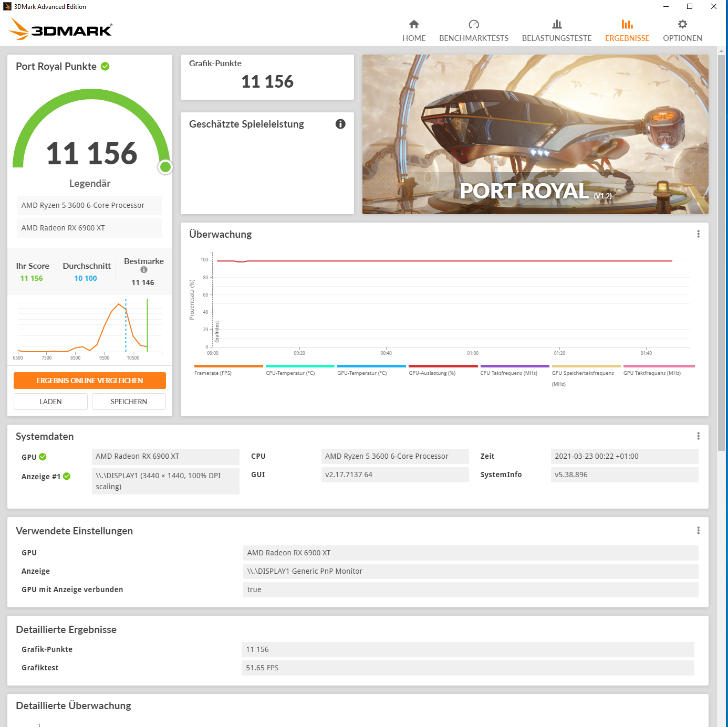Viewport: 728px width, 727px height.
Task: Click AMD Radeon RX 6900 XT field in score panel
Action: (90, 228)
